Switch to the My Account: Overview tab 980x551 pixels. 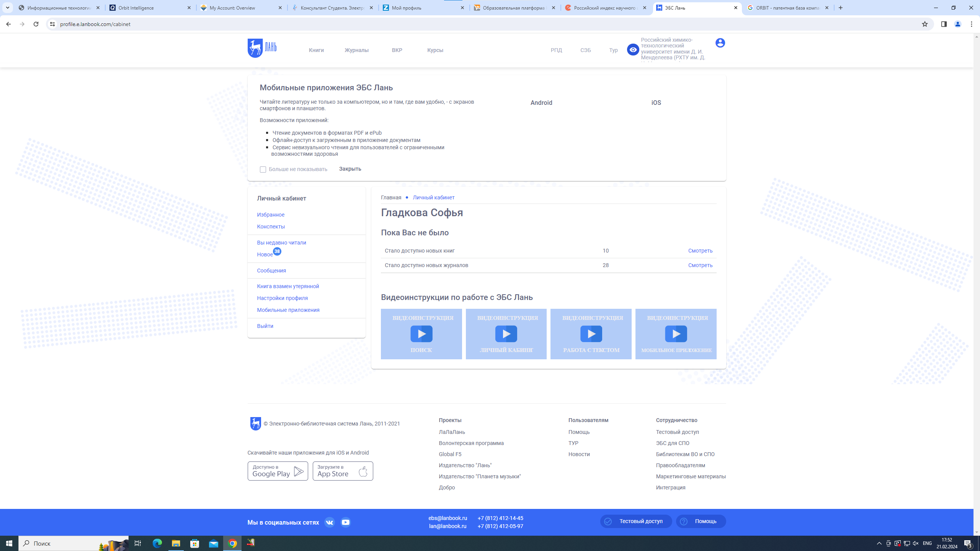point(242,8)
